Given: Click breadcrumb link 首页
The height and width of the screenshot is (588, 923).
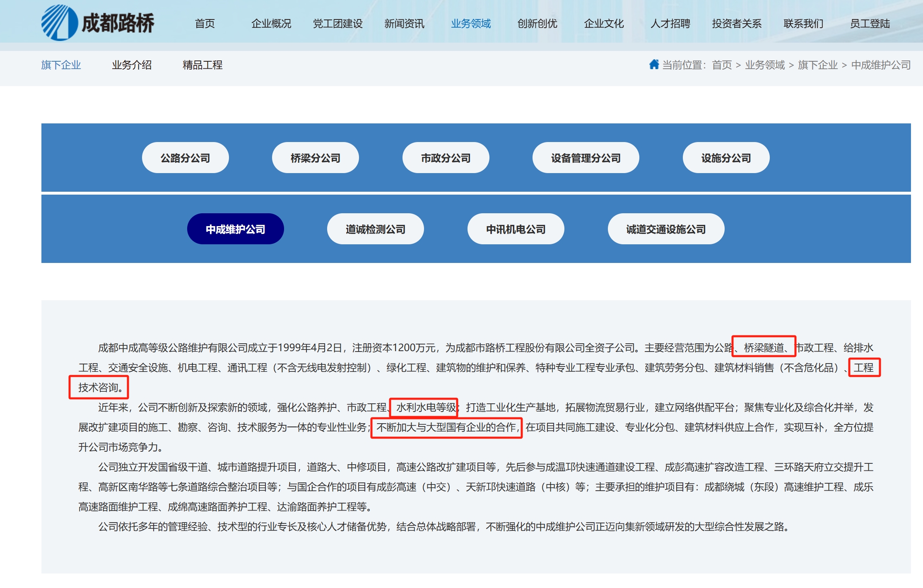Looking at the screenshot, I should click(722, 65).
